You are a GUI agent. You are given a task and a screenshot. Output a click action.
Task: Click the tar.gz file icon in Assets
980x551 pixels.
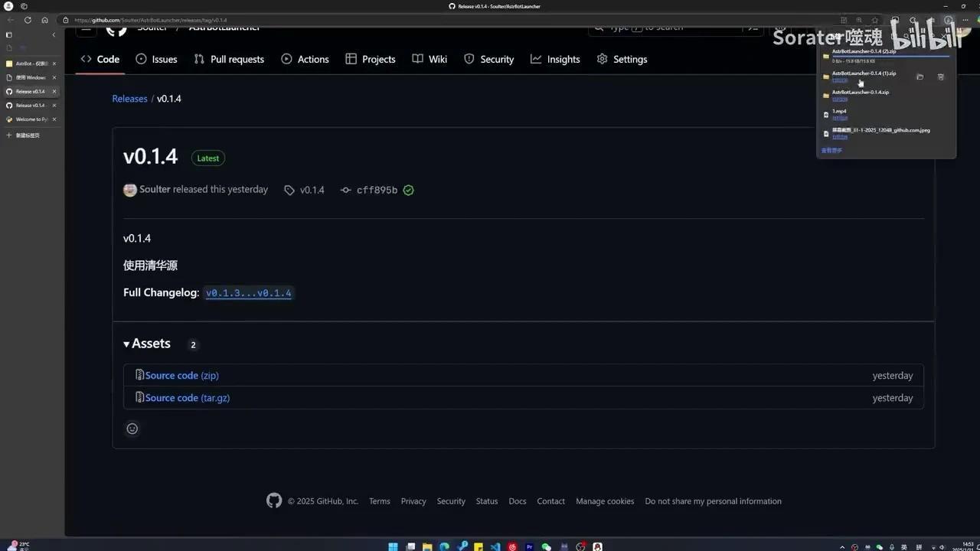[x=140, y=397]
